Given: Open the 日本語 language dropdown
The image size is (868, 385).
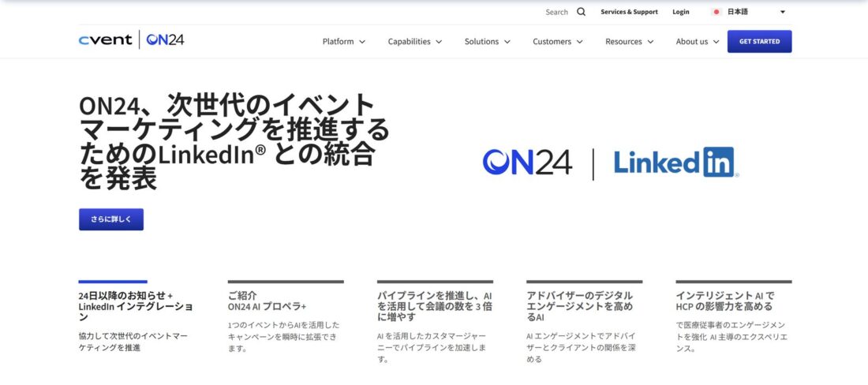Looking at the screenshot, I should click(x=748, y=12).
